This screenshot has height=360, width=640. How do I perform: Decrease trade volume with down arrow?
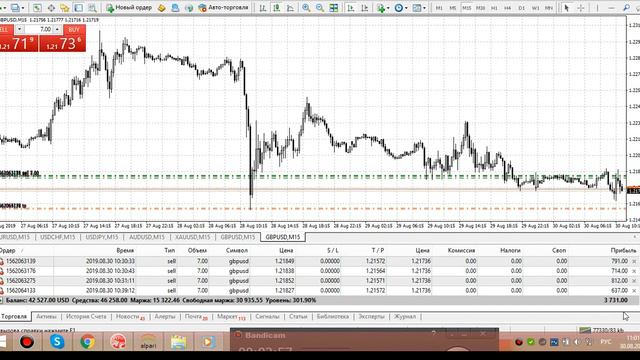(19, 29)
